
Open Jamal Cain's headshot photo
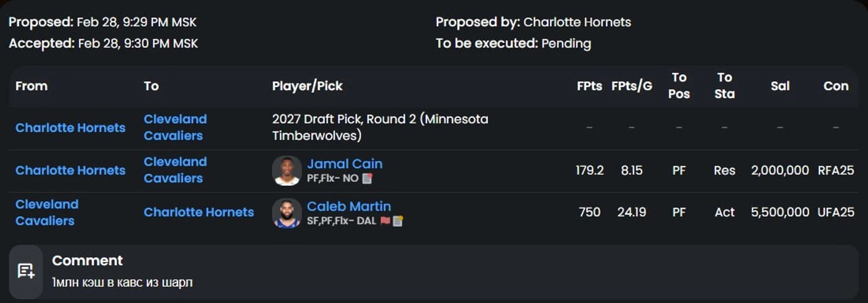[287, 170]
